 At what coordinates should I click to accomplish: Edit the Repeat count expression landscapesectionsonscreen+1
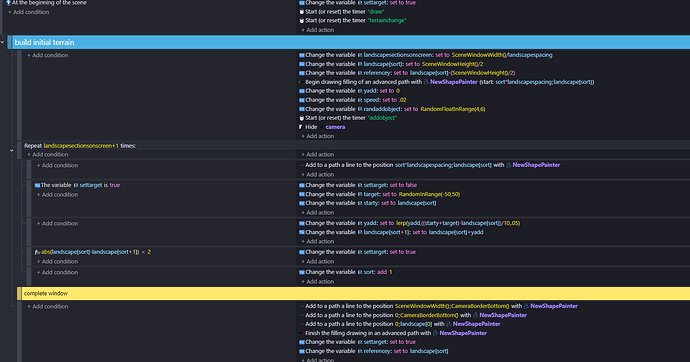pyautogui.click(x=81, y=146)
